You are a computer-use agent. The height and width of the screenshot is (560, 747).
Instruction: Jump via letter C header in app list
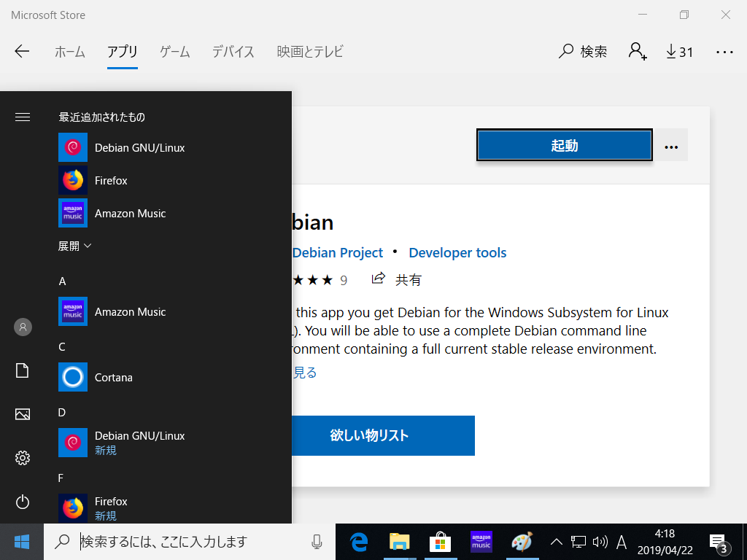62,346
